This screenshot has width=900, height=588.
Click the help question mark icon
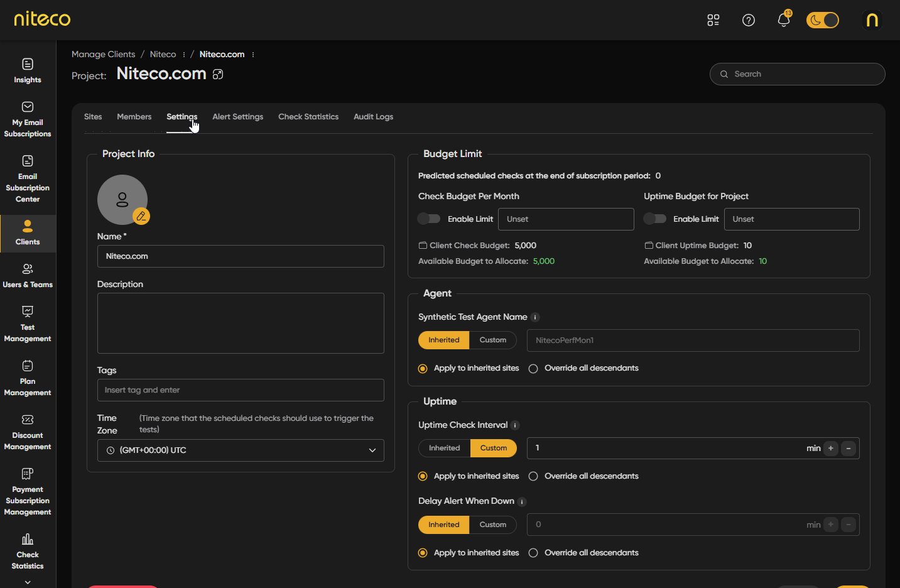pos(748,20)
